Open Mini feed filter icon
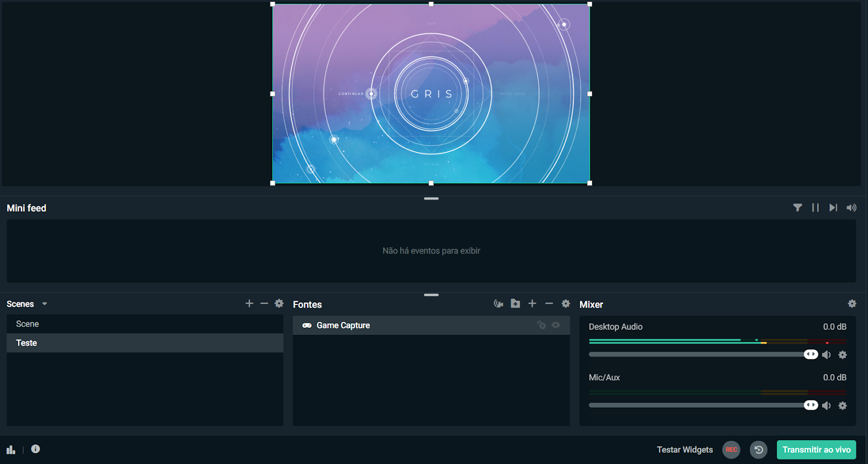The image size is (868, 464). click(797, 208)
